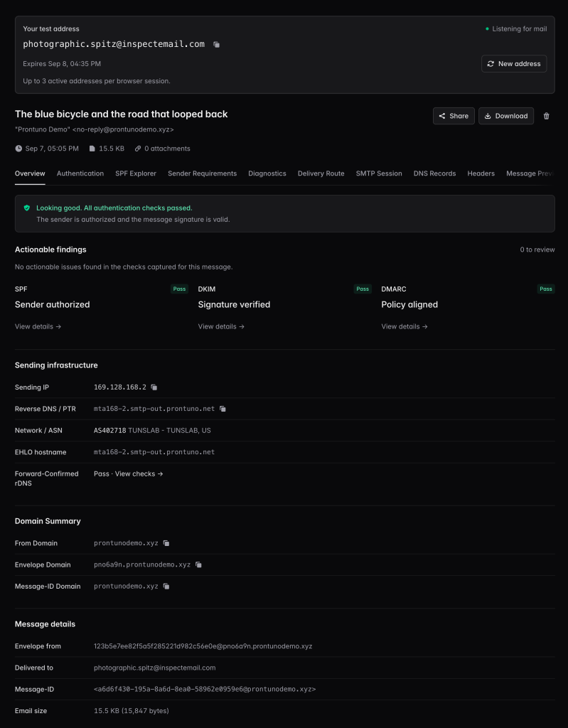Switch to the SPF Explorer tab
The image size is (568, 728).
pos(136,173)
